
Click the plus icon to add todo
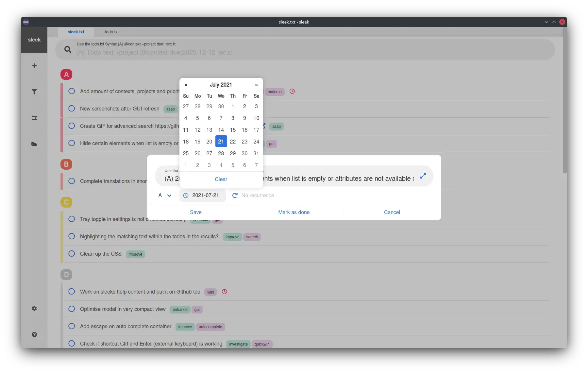[34, 66]
